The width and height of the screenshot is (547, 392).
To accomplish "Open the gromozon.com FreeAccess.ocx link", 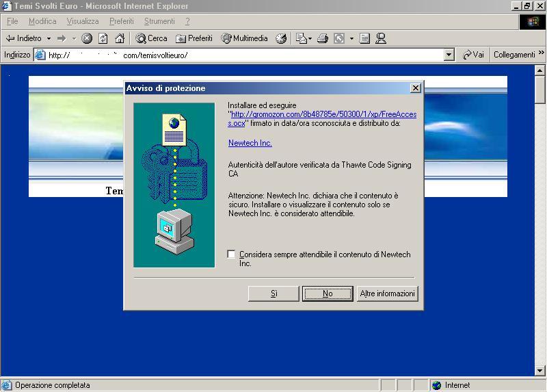I will click(322, 118).
